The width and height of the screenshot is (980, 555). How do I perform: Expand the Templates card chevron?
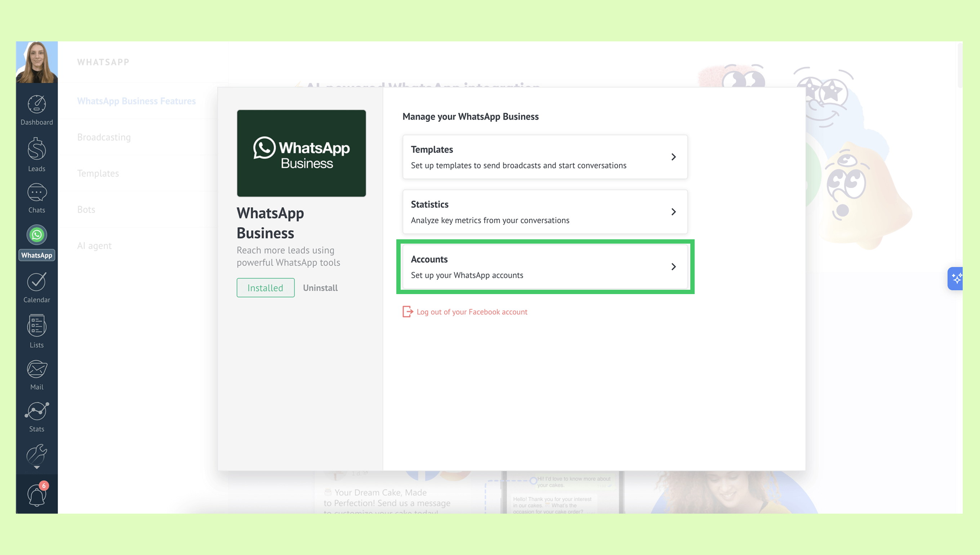(x=673, y=157)
